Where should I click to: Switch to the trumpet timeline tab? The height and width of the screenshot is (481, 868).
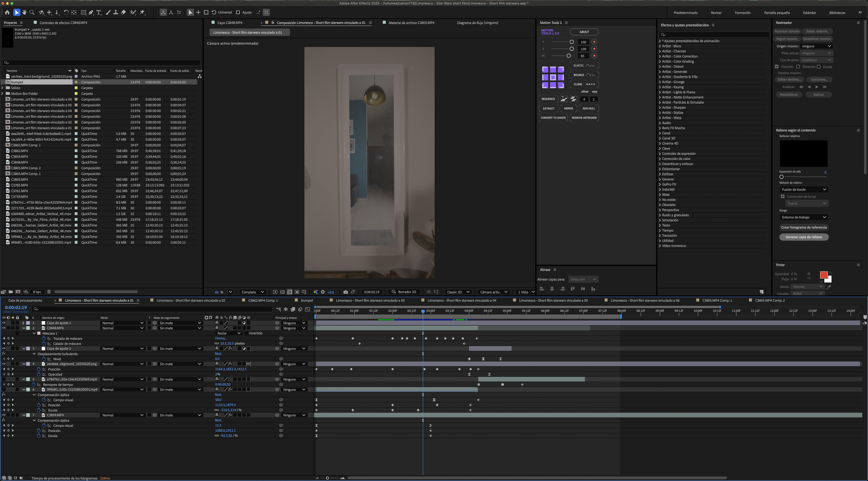click(307, 301)
